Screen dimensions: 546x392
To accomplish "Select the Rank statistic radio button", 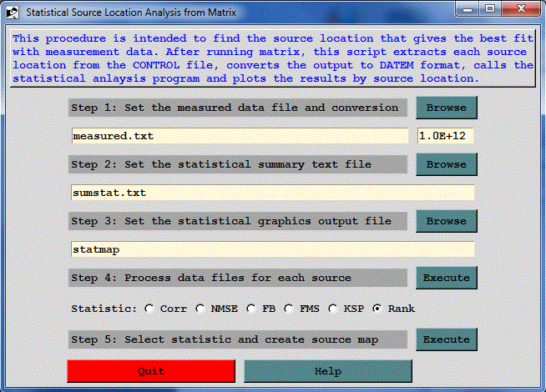I will pyautogui.click(x=378, y=309).
